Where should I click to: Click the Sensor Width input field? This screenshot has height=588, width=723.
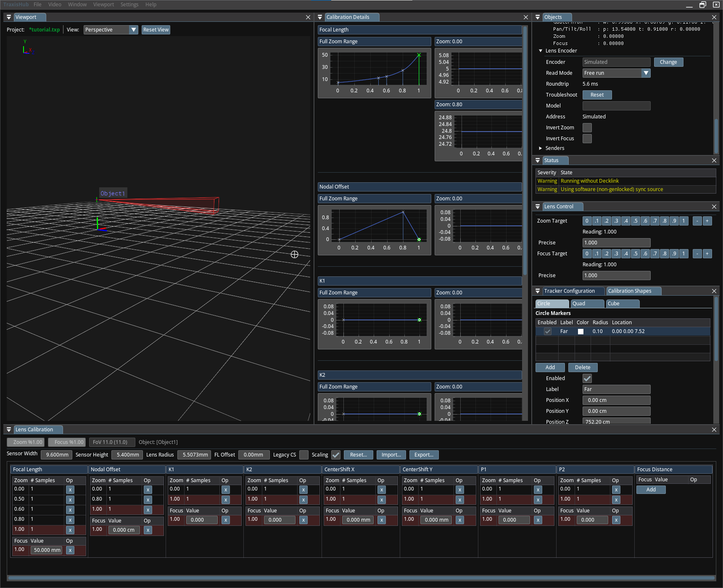click(x=57, y=455)
